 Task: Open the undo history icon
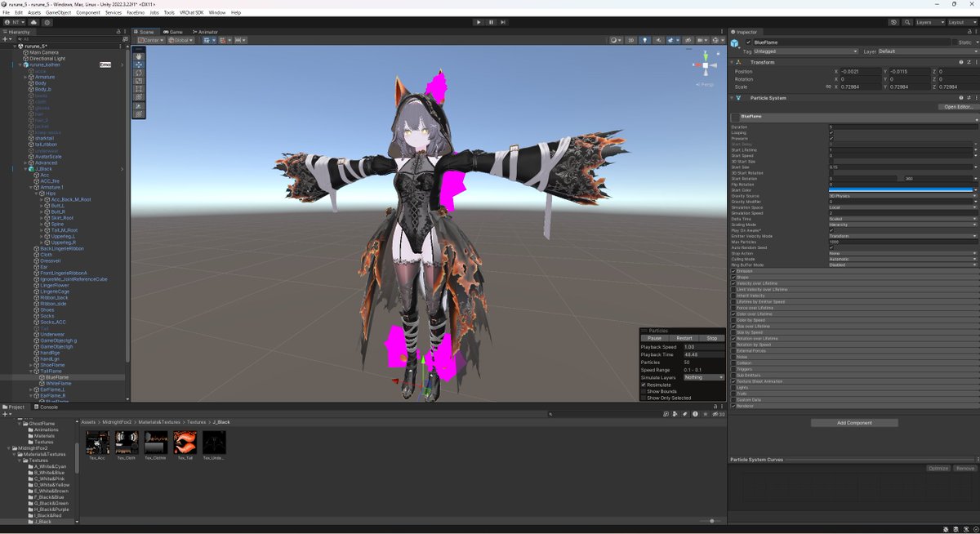(894, 22)
